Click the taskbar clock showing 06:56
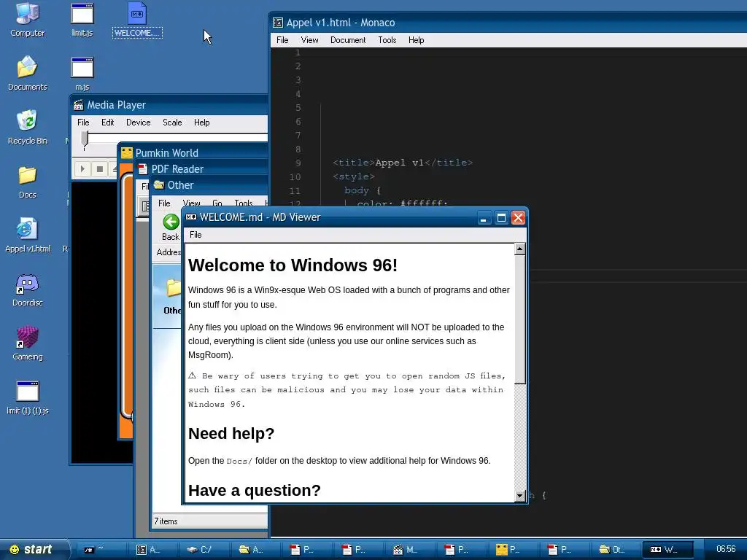Viewport: 747px width, 560px height. pyautogui.click(x=726, y=549)
